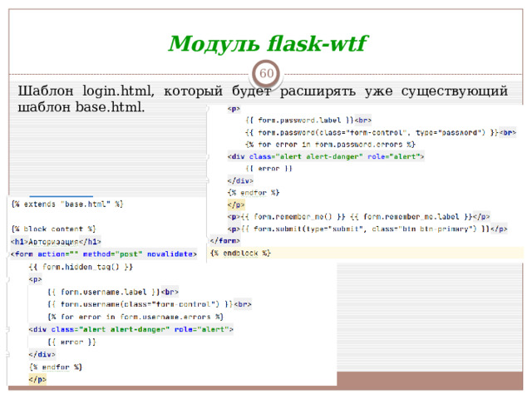532x399 pixels.
Task: Click the highlighted </p> tag ending the username block
Action: tap(37, 379)
